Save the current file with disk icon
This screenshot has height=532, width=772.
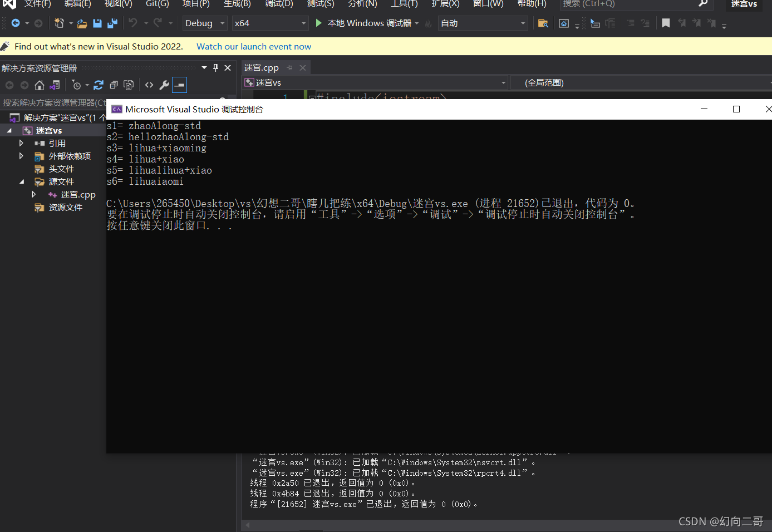coord(97,23)
